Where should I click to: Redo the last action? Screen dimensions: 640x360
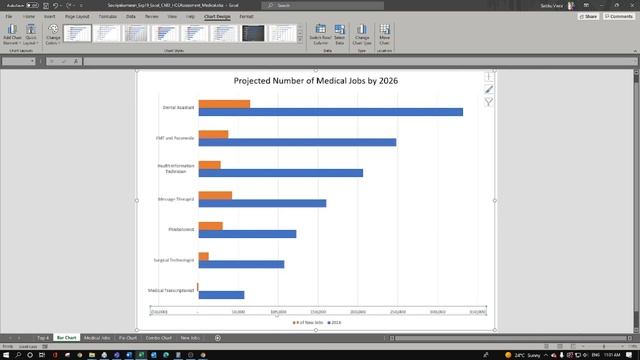pyautogui.click(x=69, y=5)
